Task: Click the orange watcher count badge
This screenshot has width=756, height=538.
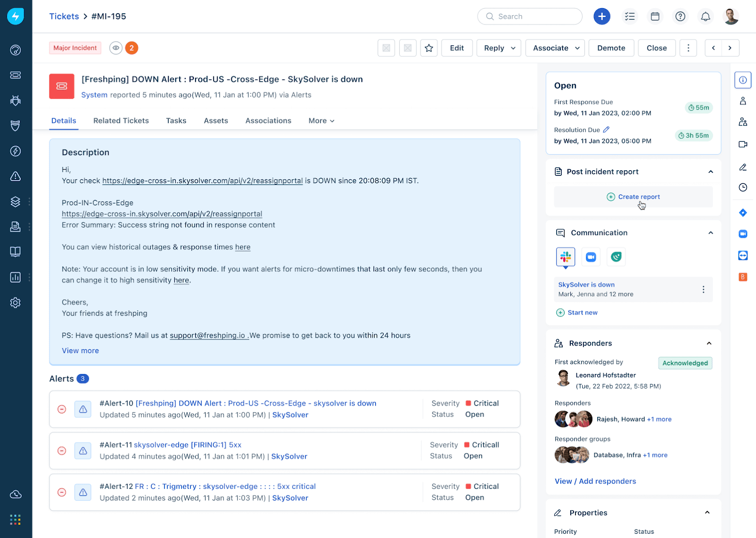Action: click(x=132, y=48)
